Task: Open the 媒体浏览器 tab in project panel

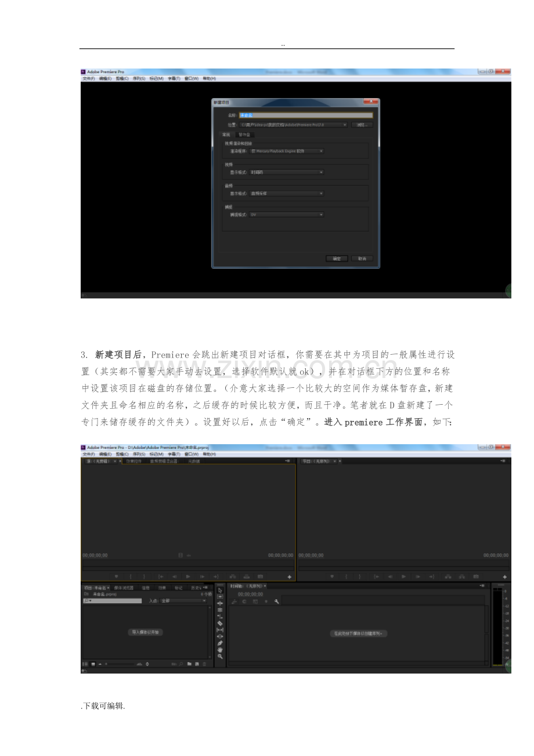Action: click(x=124, y=588)
